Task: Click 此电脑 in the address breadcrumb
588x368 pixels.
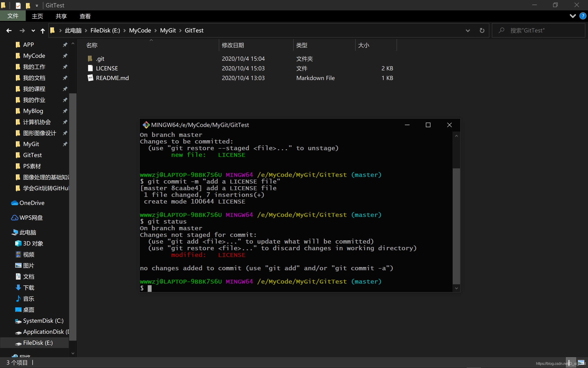Action: click(x=73, y=30)
